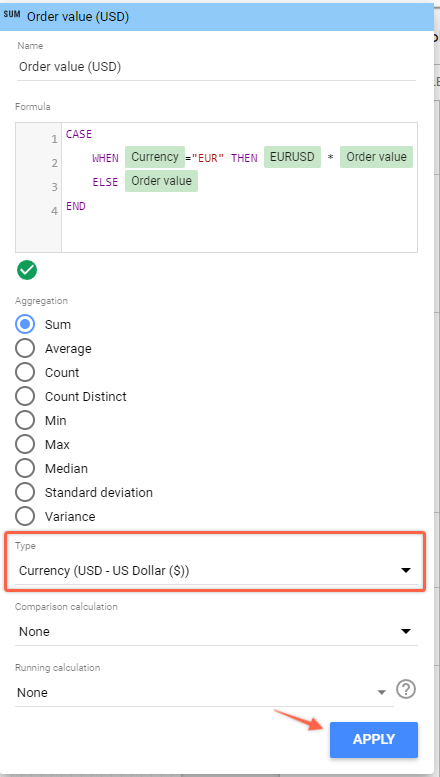This screenshot has width=440, height=777.
Task: Click the APPLY button
Action: click(374, 739)
